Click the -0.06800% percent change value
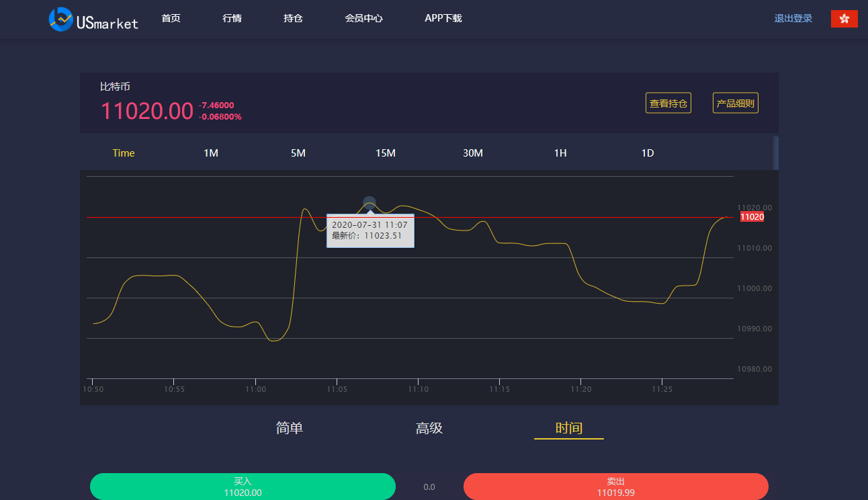 (220, 117)
